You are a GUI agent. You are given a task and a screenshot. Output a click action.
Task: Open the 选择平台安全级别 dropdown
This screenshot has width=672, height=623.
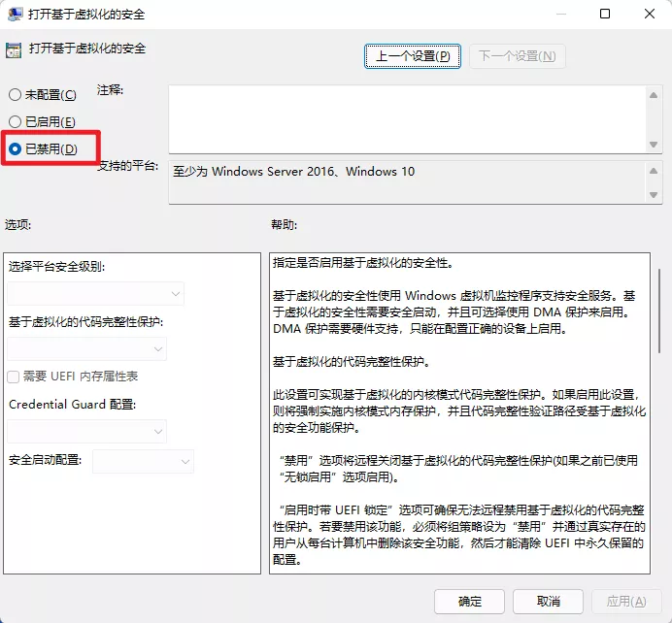(x=95, y=294)
